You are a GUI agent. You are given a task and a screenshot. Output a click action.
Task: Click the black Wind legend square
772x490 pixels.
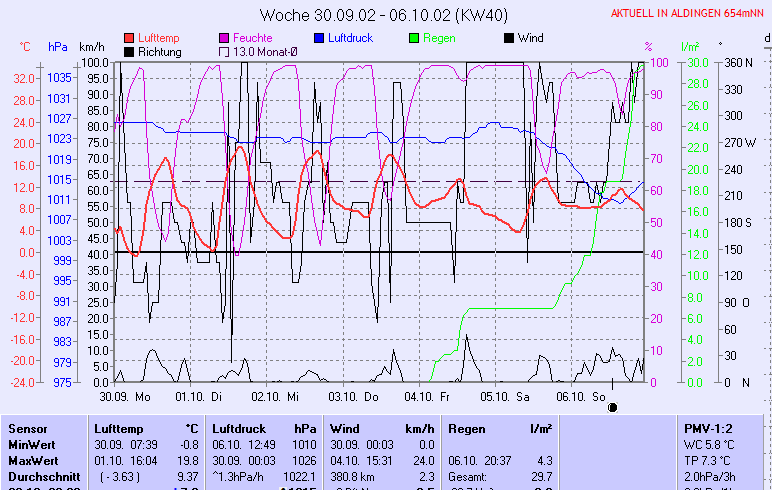click(x=509, y=38)
